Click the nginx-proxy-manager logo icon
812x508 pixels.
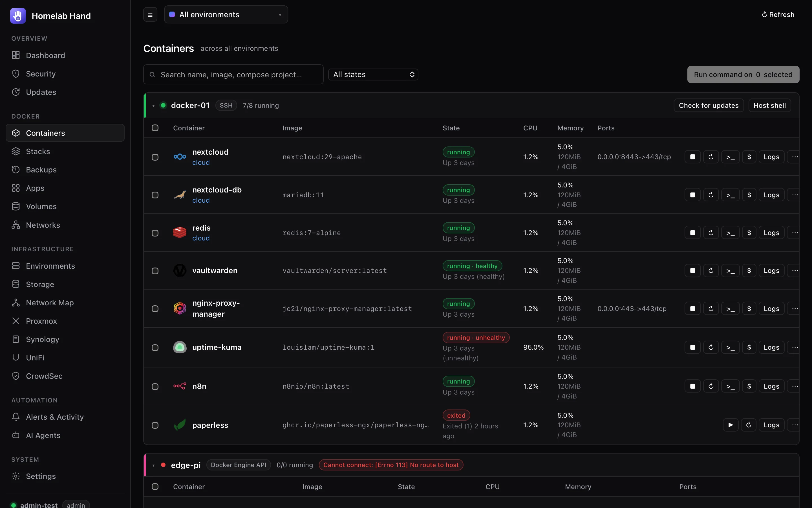coord(180,309)
